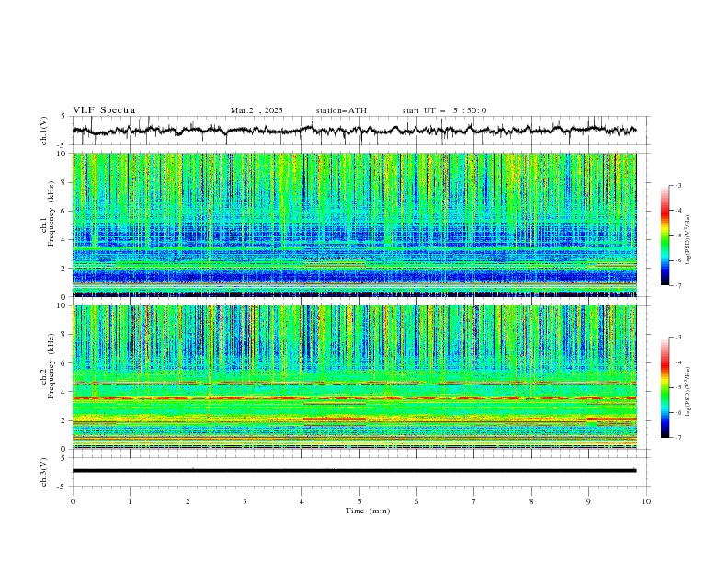Click the "10" kHz tick of ch.2 spectrogram
The width and height of the screenshot is (728, 563).
tap(63, 305)
